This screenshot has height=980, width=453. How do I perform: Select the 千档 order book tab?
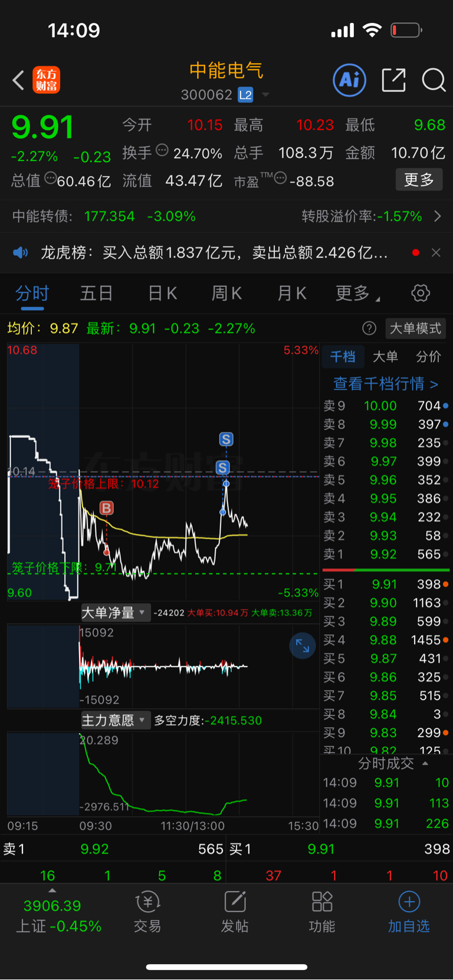pyautogui.click(x=343, y=356)
